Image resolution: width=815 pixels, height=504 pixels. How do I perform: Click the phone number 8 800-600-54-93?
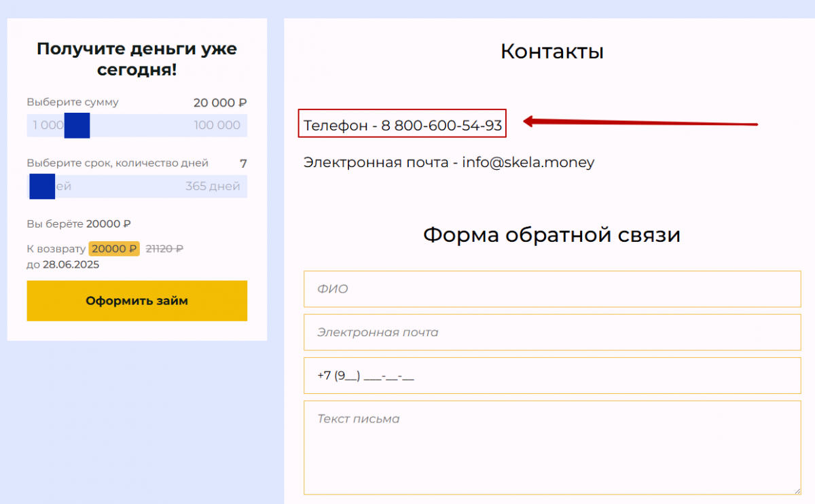(441, 125)
